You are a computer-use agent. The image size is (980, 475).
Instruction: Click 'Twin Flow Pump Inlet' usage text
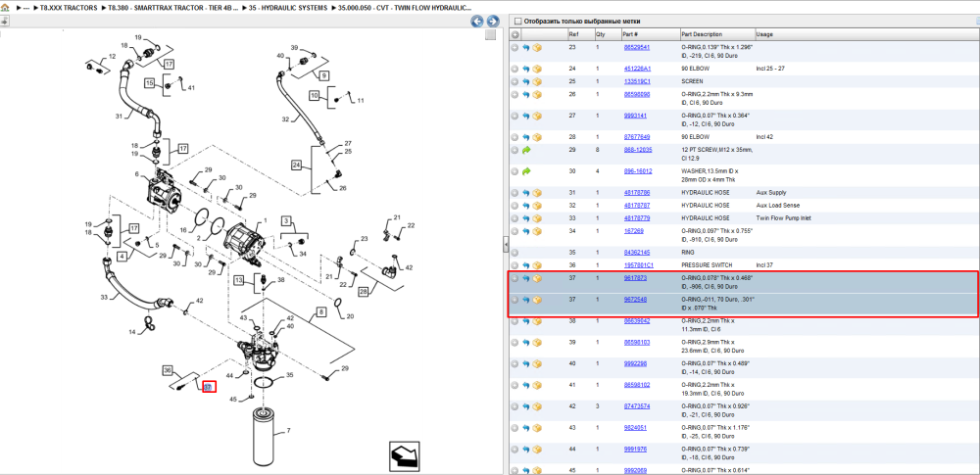point(784,218)
